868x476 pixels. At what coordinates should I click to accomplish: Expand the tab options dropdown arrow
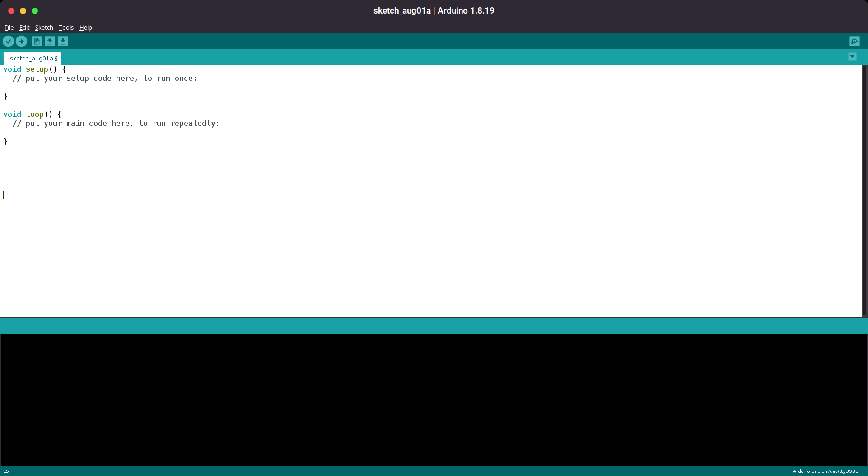pos(852,57)
